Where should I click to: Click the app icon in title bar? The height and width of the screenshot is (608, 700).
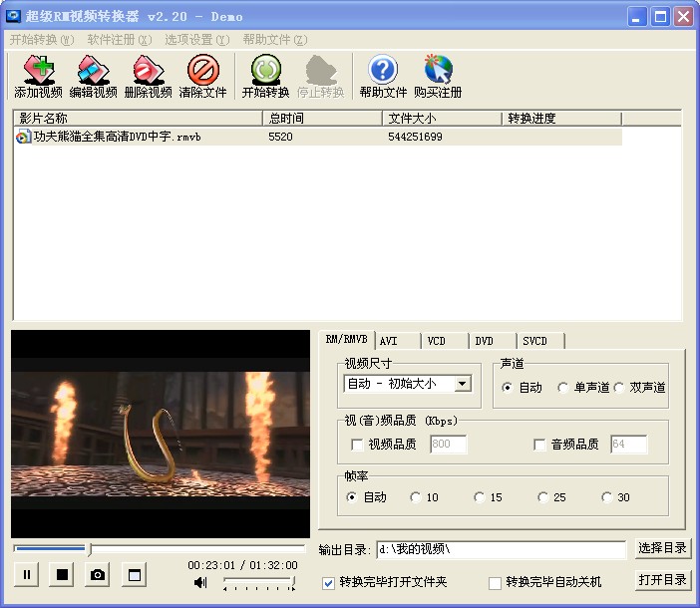(x=13, y=17)
